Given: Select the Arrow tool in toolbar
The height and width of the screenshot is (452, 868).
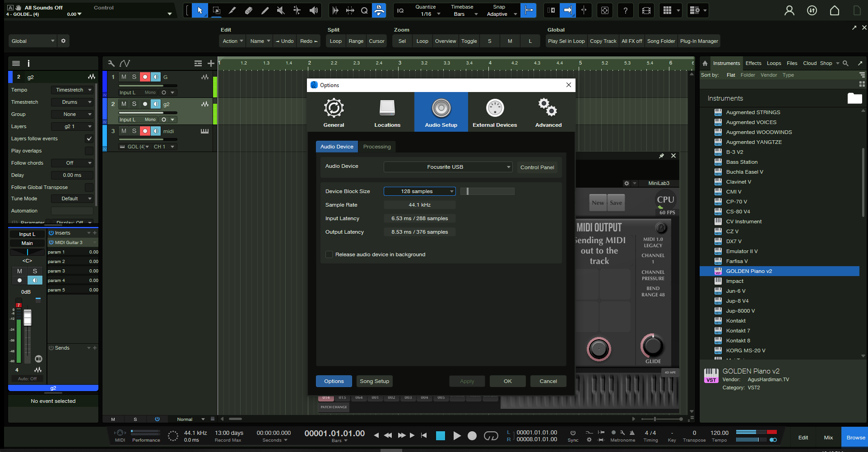Looking at the screenshot, I should pyautogui.click(x=200, y=10).
